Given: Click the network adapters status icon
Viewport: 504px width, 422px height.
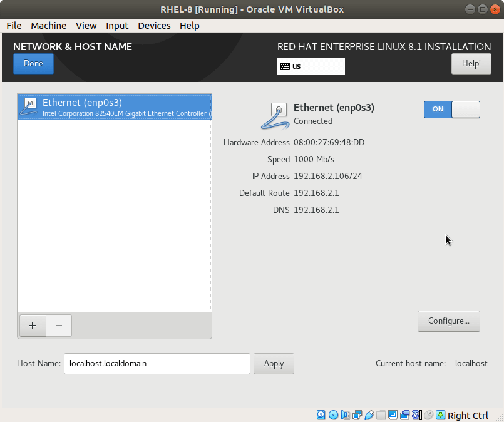Looking at the screenshot, I should coord(357,415).
